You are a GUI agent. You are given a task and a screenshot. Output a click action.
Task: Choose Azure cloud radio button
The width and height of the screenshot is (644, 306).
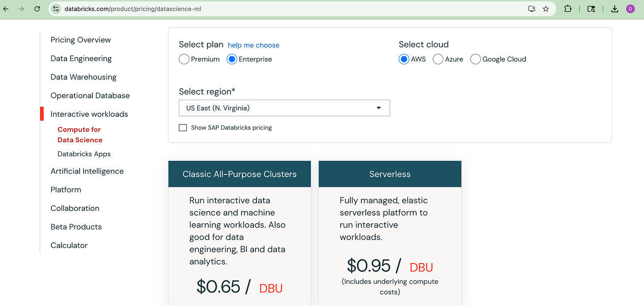coord(438,59)
